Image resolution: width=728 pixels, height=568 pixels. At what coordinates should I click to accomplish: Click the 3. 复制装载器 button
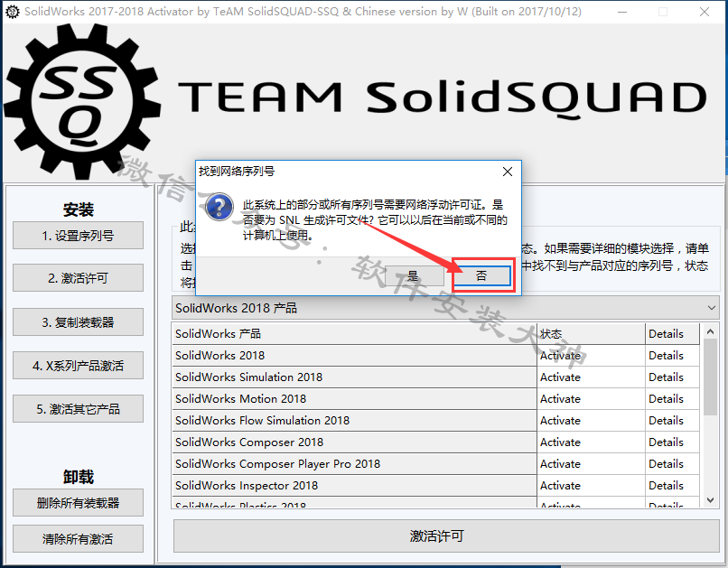point(78,322)
